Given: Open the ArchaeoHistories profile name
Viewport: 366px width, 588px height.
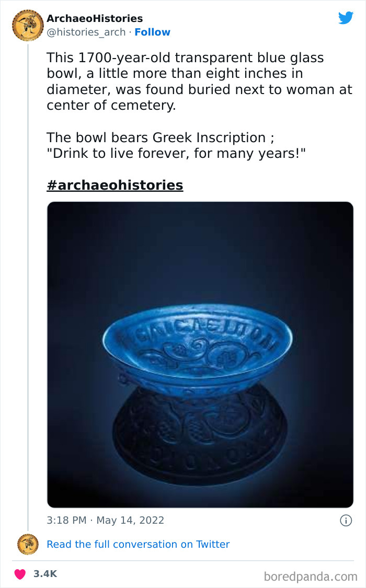Looking at the screenshot, I should [x=95, y=18].
